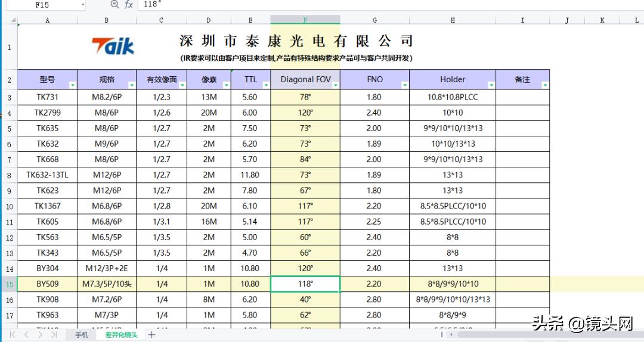The height and width of the screenshot is (342, 644).
Task: Click cell 16M in TK605 row
Action: 209,222
